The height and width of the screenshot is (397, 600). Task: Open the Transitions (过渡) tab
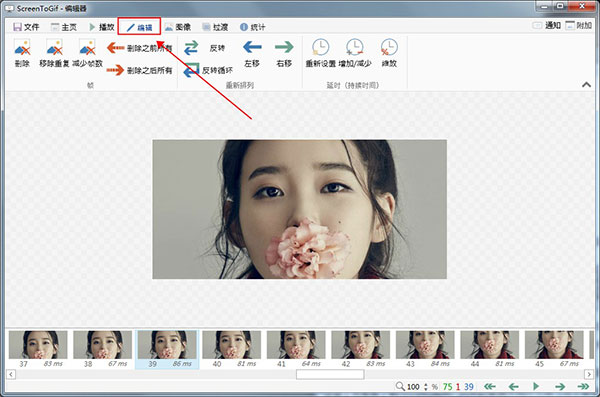(x=215, y=27)
